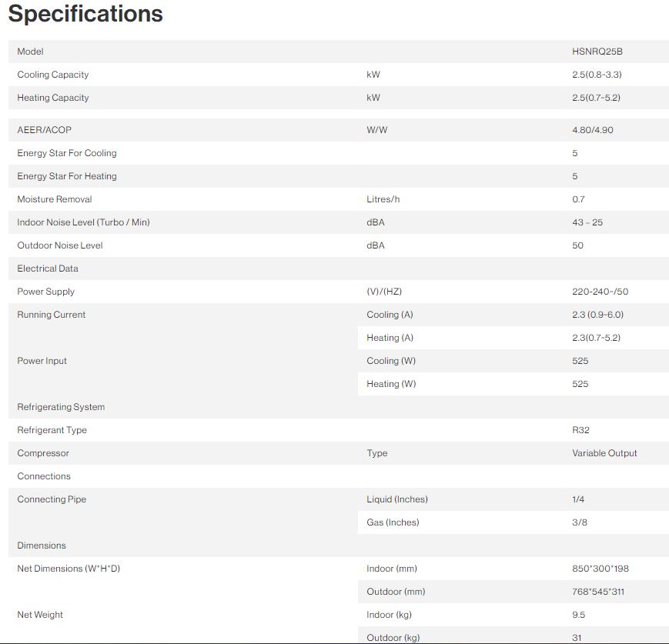
Task: Click the Electrical Data section header
Action: (x=48, y=269)
